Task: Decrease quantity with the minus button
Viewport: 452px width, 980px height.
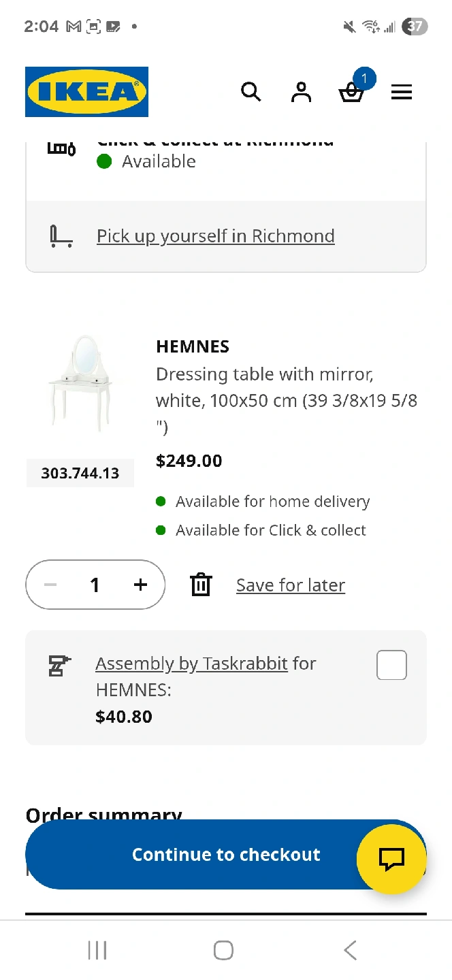Action: (50, 585)
